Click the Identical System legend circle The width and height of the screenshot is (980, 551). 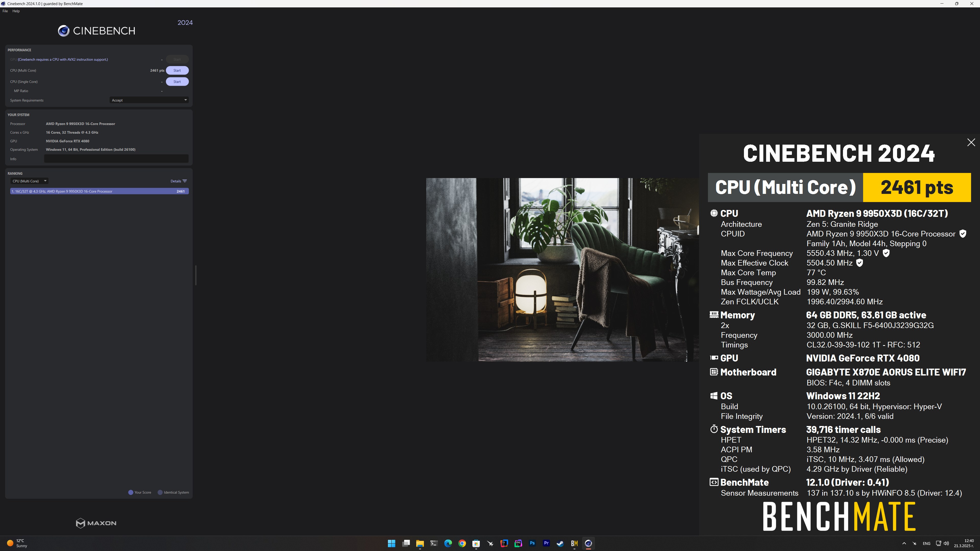(x=160, y=492)
